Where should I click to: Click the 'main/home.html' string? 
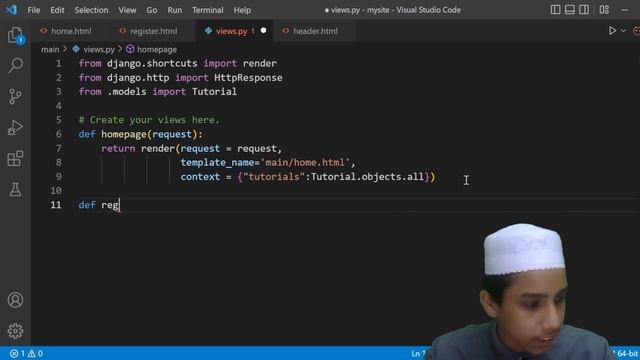point(305,162)
